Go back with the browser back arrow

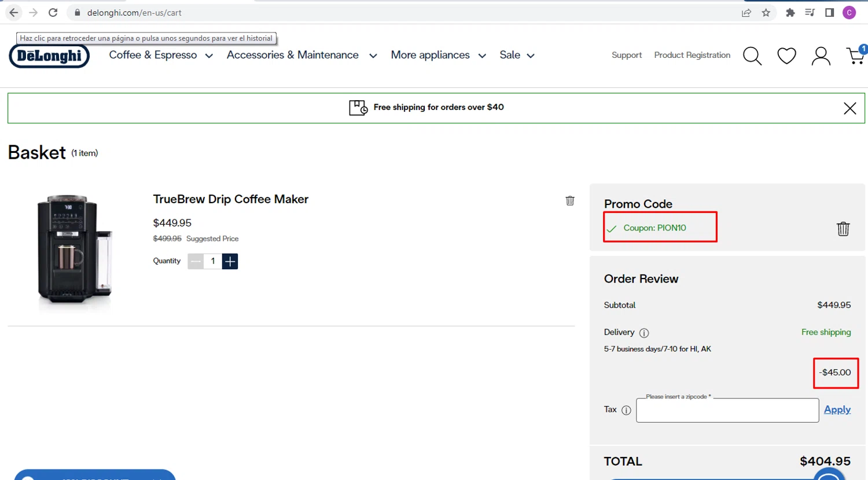click(14, 12)
